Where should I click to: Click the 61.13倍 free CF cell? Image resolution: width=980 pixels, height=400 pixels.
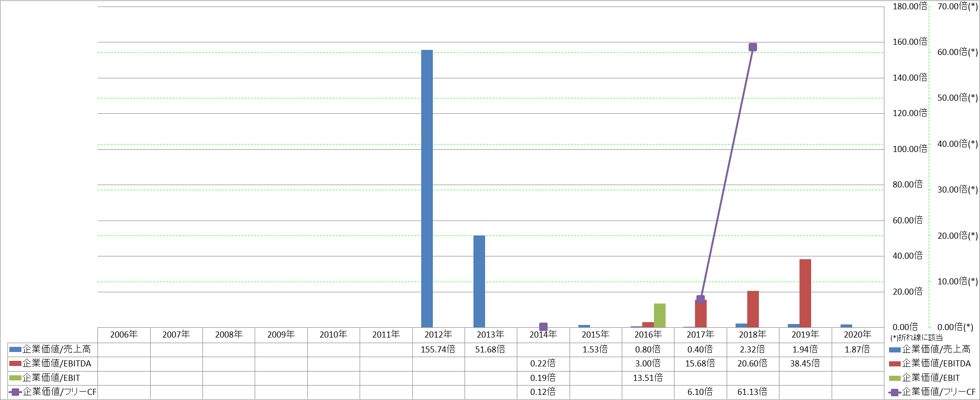tap(752, 392)
